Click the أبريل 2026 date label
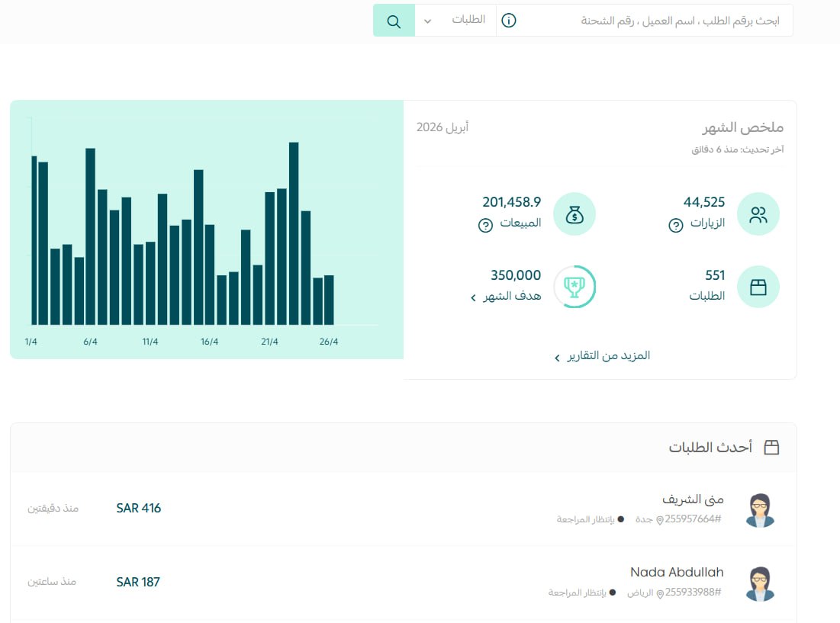Screen dimensions: 840x623 pyautogui.click(x=443, y=127)
